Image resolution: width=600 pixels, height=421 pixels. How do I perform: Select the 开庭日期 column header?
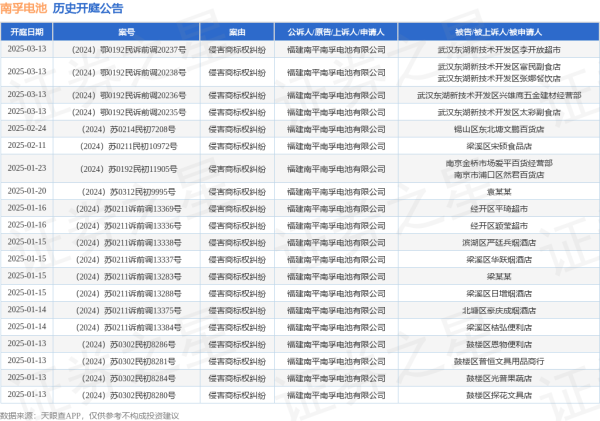point(26,32)
